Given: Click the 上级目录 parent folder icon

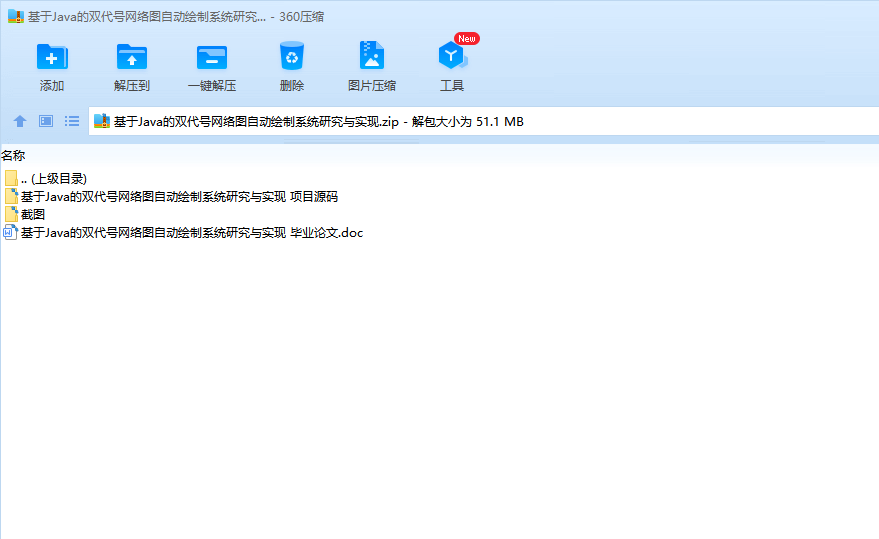Looking at the screenshot, I should 11,178.
